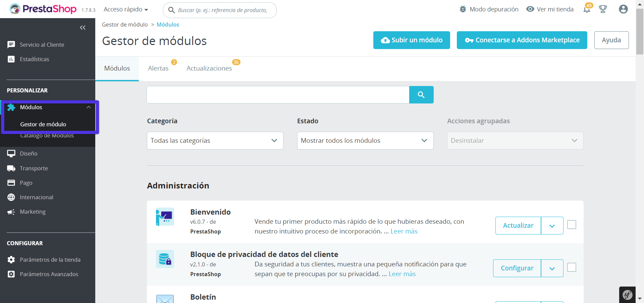Click the Transporte truck icon
Screen dimensions: 644x303
(x=11, y=168)
